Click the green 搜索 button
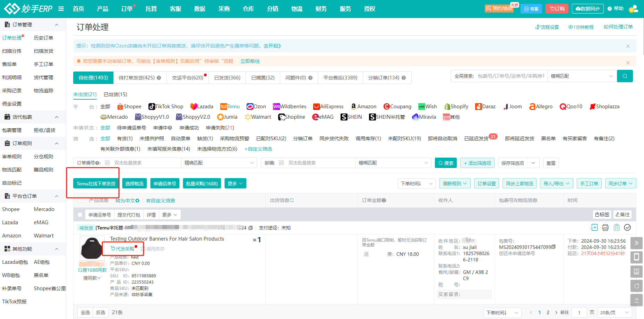Screen dimensions: 644x319 446,163
